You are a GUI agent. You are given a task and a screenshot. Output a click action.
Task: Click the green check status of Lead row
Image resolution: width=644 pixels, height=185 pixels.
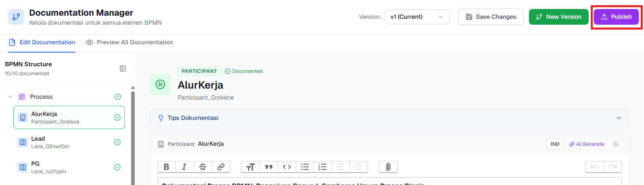coord(117,142)
